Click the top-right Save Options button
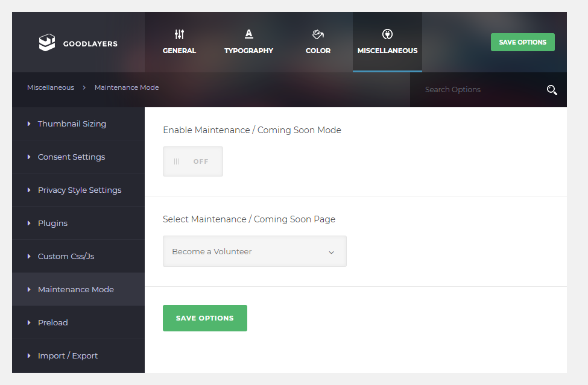The height and width of the screenshot is (385, 588). click(x=523, y=42)
